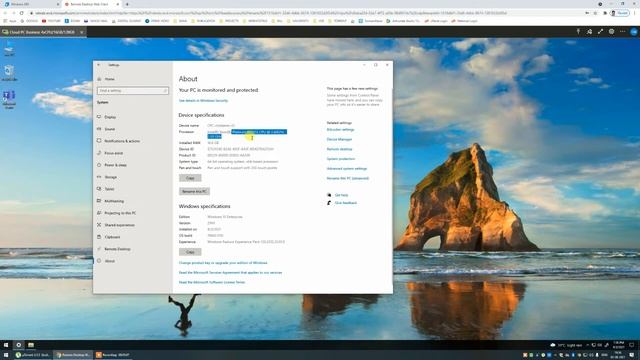Click remote PC Start button
The height and width of the screenshot is (360, 640).
tap(6, 345)
